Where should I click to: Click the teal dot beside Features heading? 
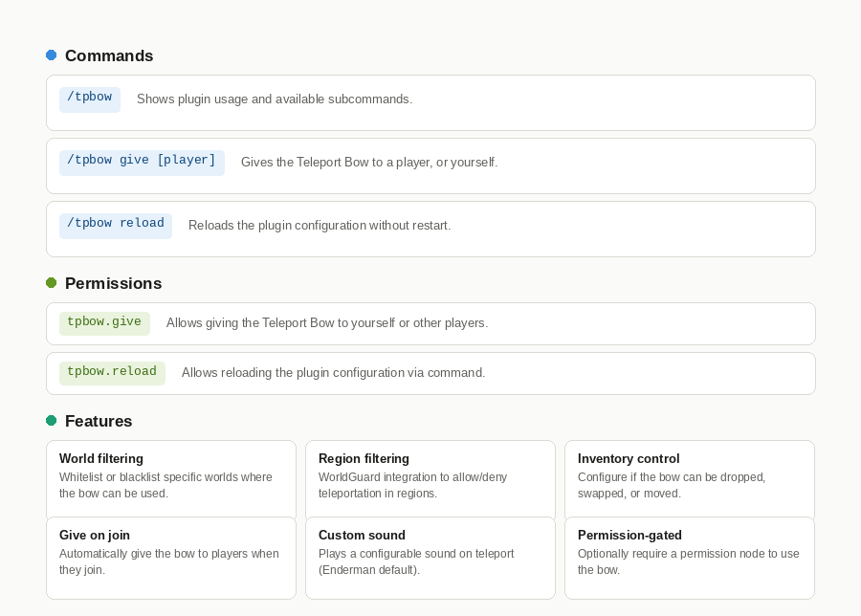51,421
